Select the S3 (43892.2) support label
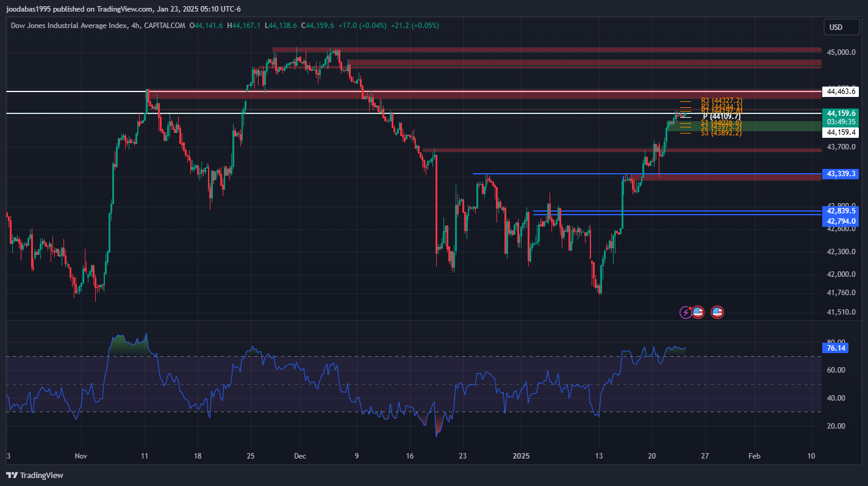 pyautogui.click(x=721, y=133)
